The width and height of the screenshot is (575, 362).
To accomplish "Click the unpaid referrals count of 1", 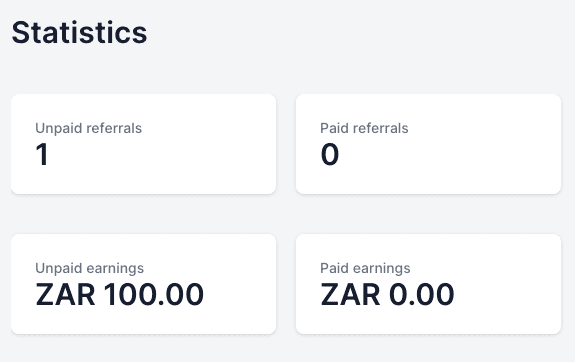I will pos(42,154).
